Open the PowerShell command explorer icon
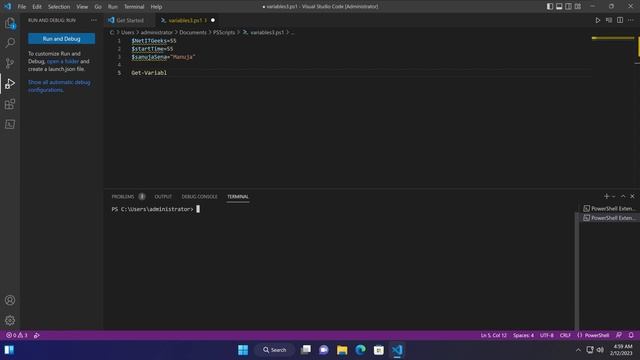This screenshot has height=360, width=640. click(10, 124)
